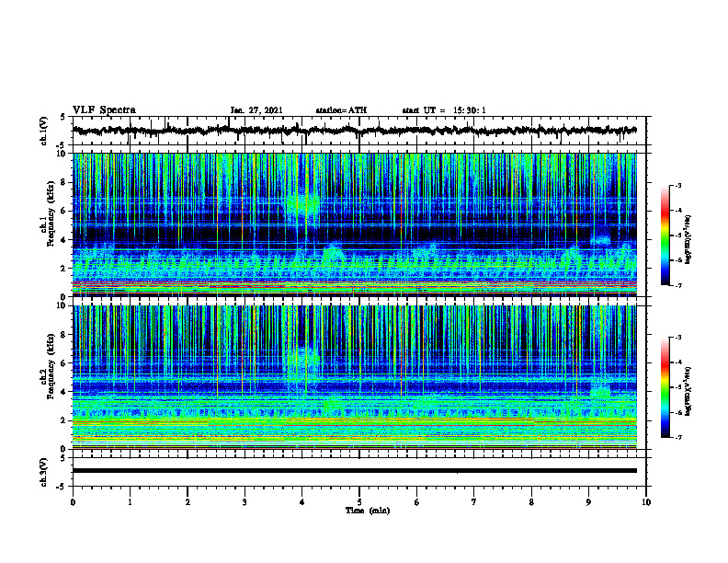Click time axis tick label "3"
728x563 pixels.
(245, 502)
